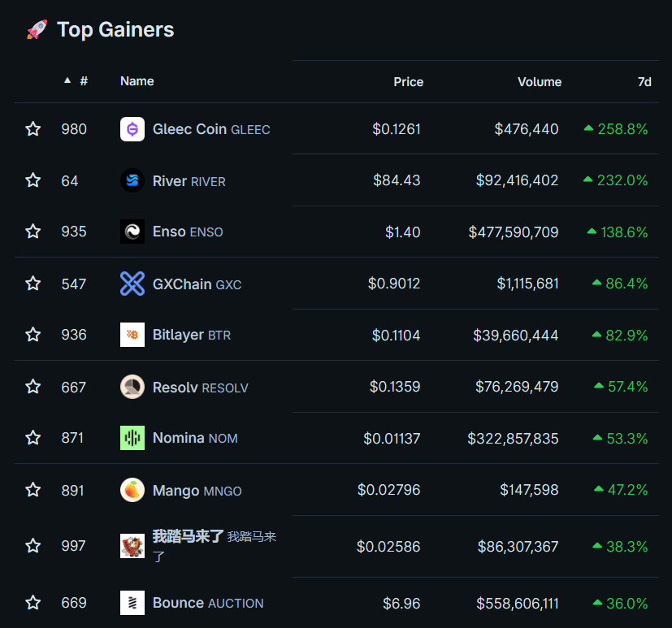Add Resolv to favorites star
The height and width of the screenshot is (628, 672).
point(33,387)
